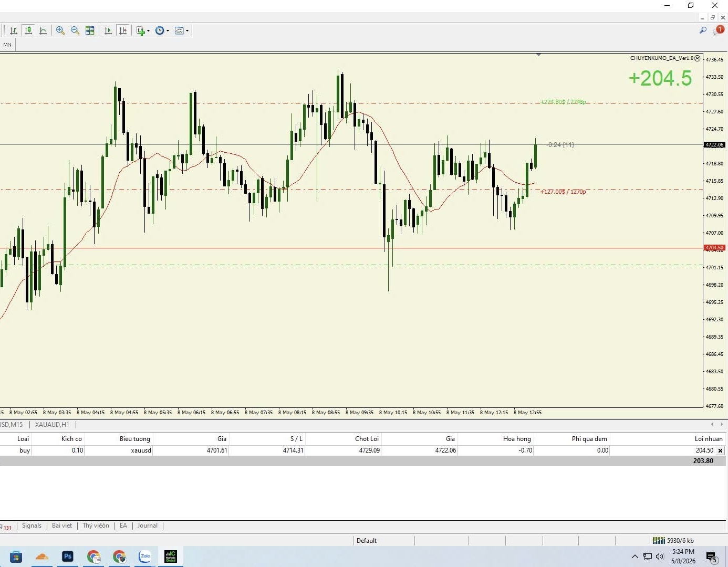Screen dimensions: 728x567
Task: Open Photoshop from the taskbar
Action: pyautogui.click(x=67, y=556)
